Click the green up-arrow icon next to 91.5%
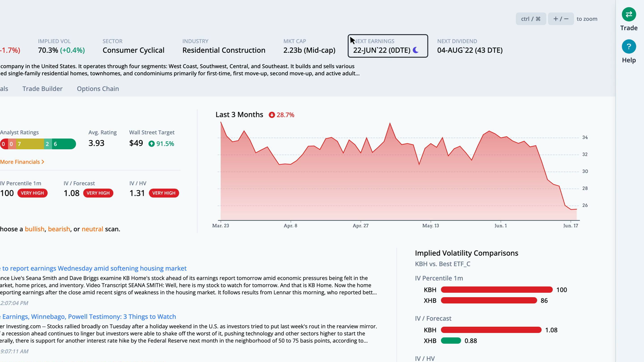The width and height of the screenshot is (644, 362). pyautogui.click(x=152, y=143)
